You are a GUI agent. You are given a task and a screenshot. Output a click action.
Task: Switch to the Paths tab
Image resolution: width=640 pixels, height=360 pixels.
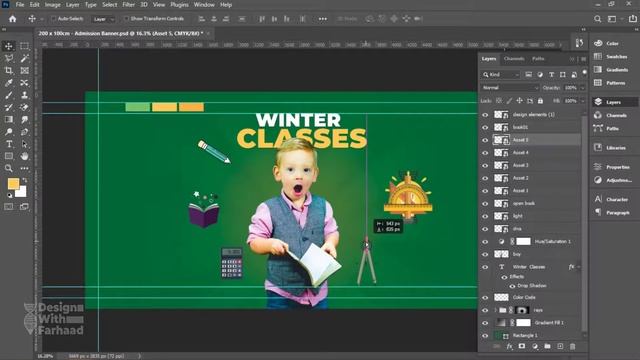[538, 59]
